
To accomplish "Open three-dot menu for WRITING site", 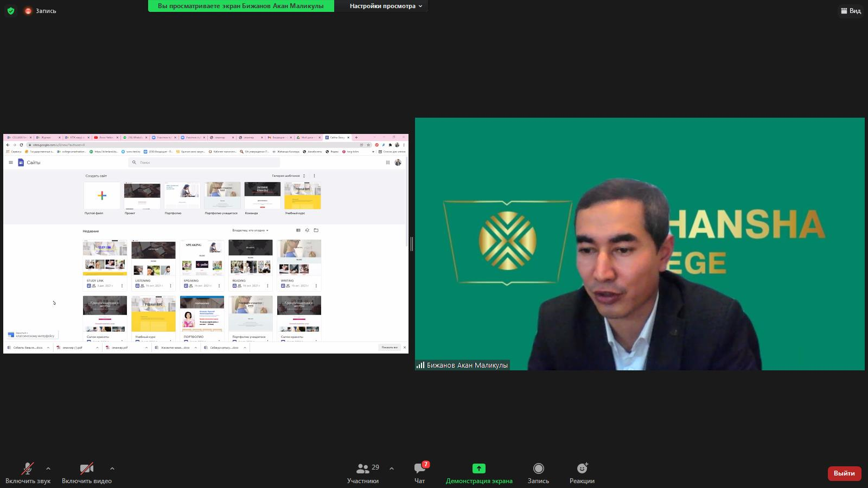I will tap(316, 286).
